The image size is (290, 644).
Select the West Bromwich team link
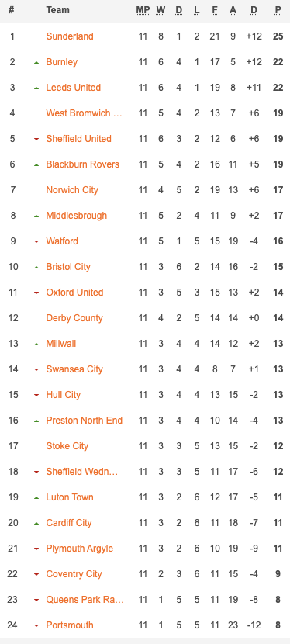point(84,113)
